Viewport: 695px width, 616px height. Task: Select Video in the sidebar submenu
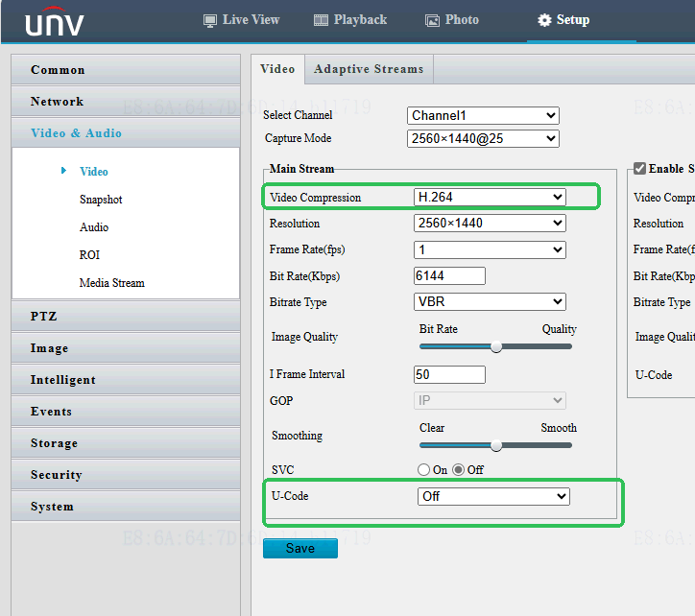93,172
